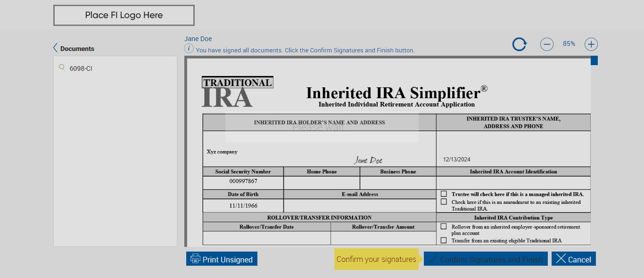Screen dimensions: 644x278
Task: Click the Social Security Number value 000997867
Action: 243,181
